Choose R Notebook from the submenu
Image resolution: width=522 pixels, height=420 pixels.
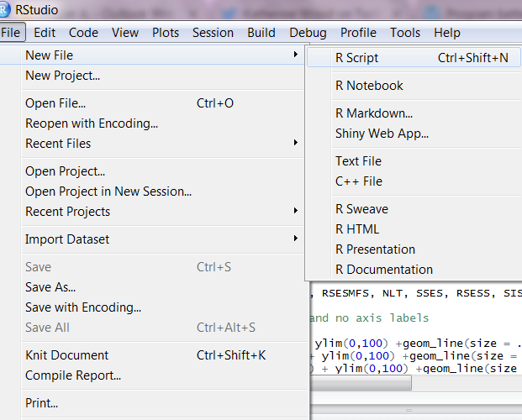[x=369, y=86]
